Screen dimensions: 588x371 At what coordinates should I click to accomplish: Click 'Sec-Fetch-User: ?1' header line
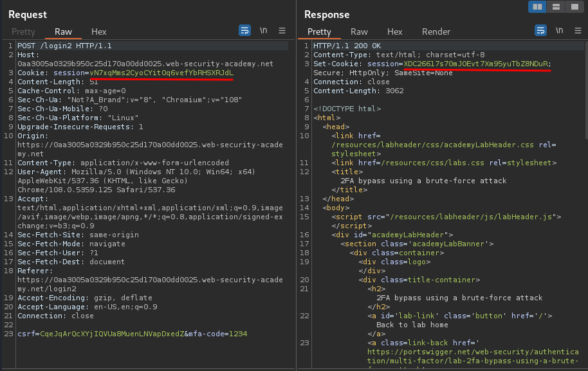point(58,253)
